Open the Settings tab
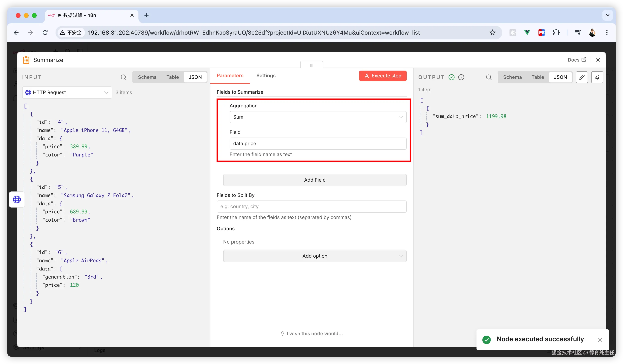The width and height of the screenshot is (623, 364). pyautogui.click(x=266, y=76)
